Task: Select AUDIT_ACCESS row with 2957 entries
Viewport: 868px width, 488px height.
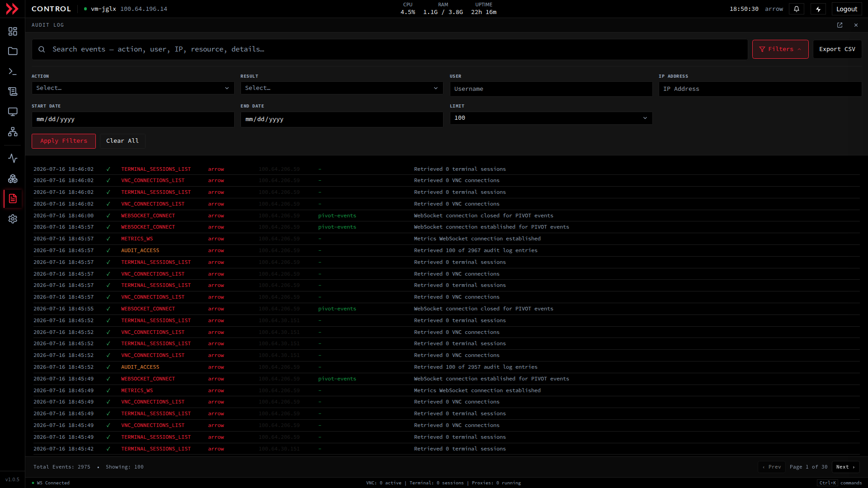Action: click(x=446, y=367)
